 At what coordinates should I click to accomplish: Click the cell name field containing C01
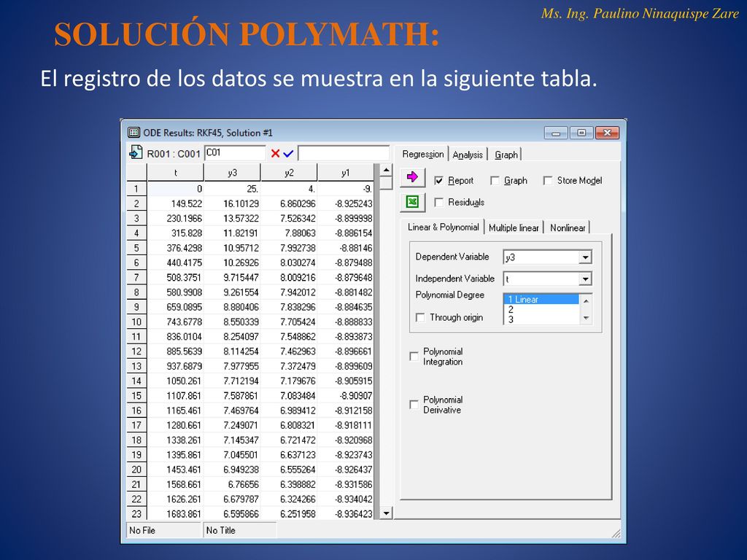[x=234, y=153]
